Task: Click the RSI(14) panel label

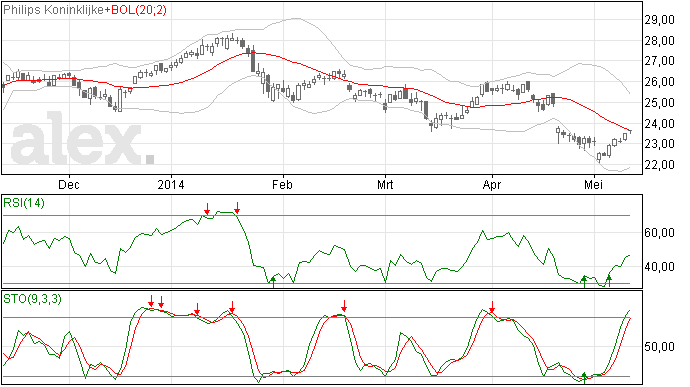Action: click(x=24, y=203)
